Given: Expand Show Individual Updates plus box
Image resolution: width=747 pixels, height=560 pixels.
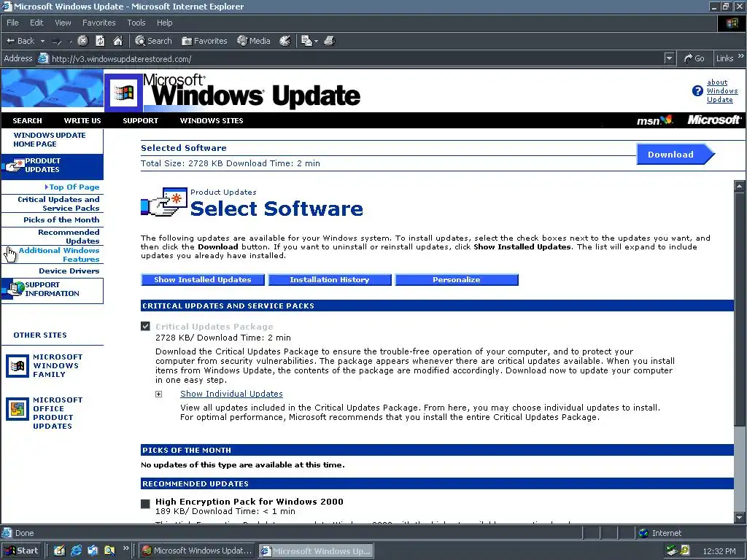Looking at the screenshot, I should [x=158, y=394].
